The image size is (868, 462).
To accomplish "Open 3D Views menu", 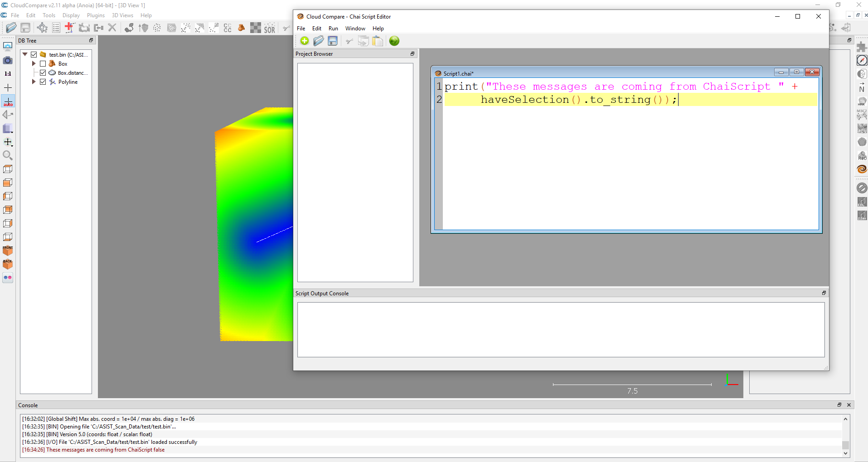I will [x=122, y=15].
